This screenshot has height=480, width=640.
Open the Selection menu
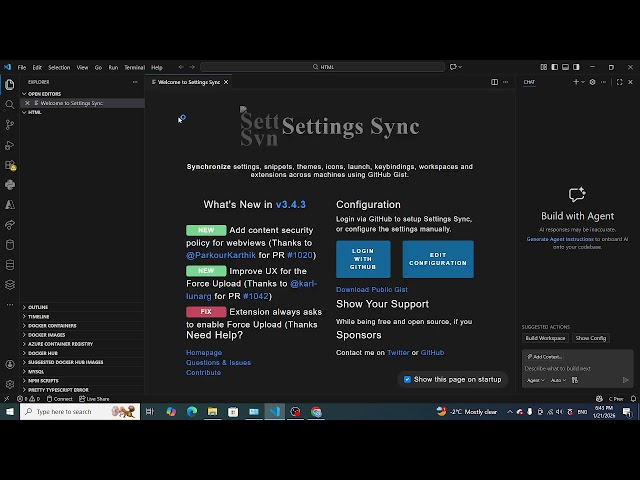coord(59,67)
